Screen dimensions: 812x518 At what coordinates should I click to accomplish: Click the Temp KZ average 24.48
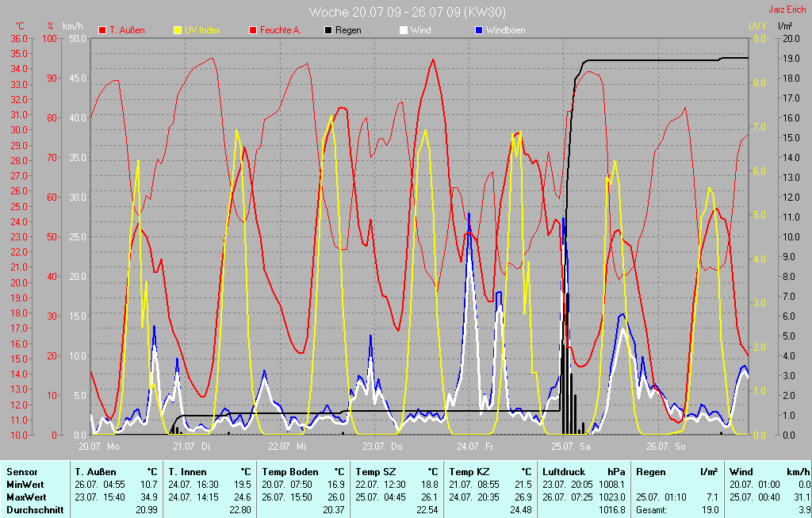[x=520, y=510]
